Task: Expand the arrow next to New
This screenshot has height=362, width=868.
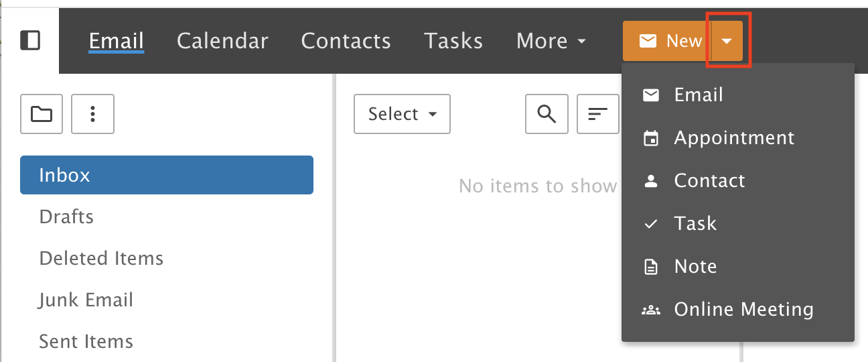Action: (727, 41)
